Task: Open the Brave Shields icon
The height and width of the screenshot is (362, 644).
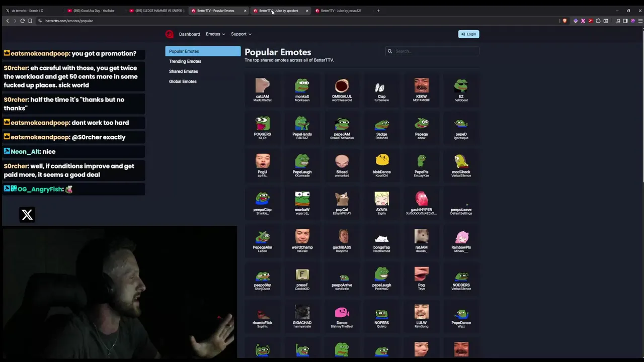Action: click(565, 21)
